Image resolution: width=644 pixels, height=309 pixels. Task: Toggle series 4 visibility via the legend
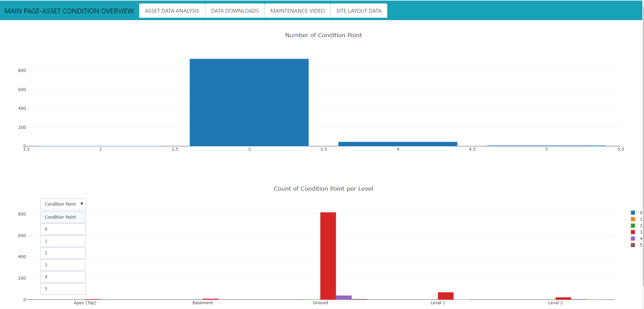[x=637, y=239]
